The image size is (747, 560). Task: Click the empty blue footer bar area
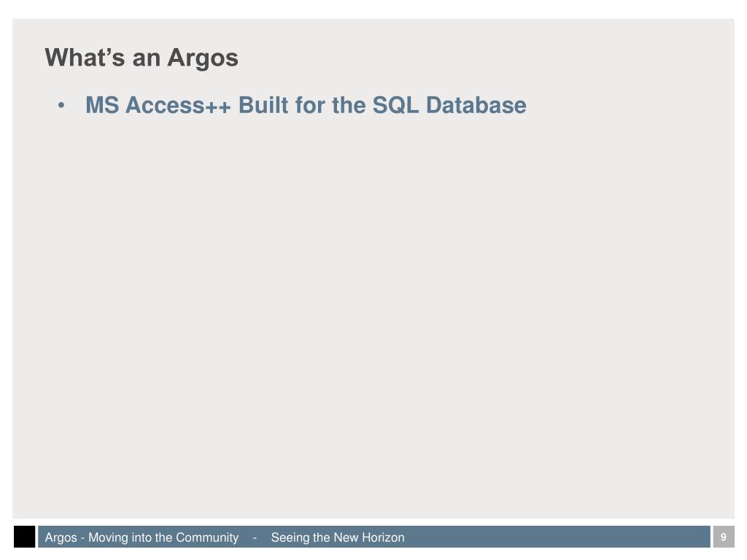click(x=557, y=537)
